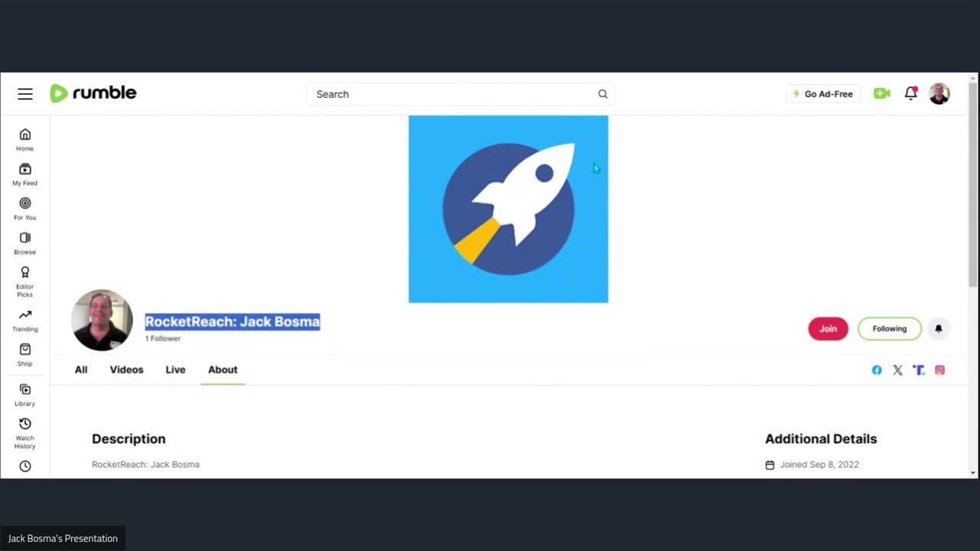Open the notifications bell in header

(x=910, y=93)
